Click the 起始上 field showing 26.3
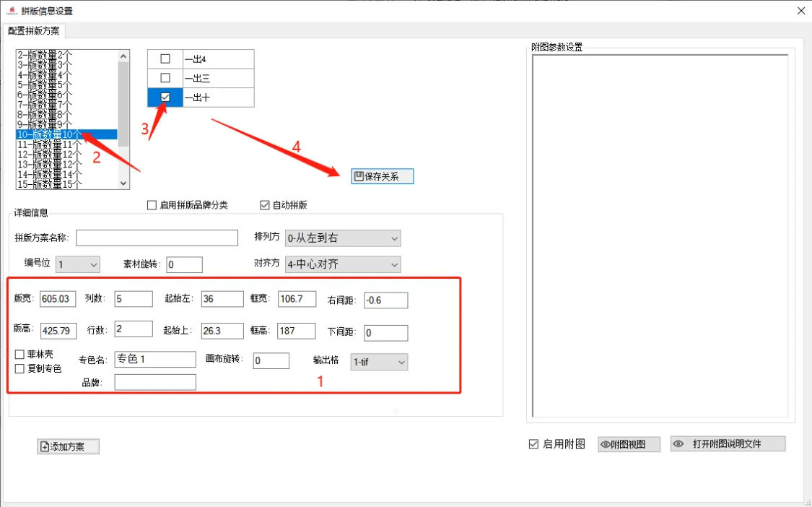This screenshot has height=507, width=812. (222, 330)
